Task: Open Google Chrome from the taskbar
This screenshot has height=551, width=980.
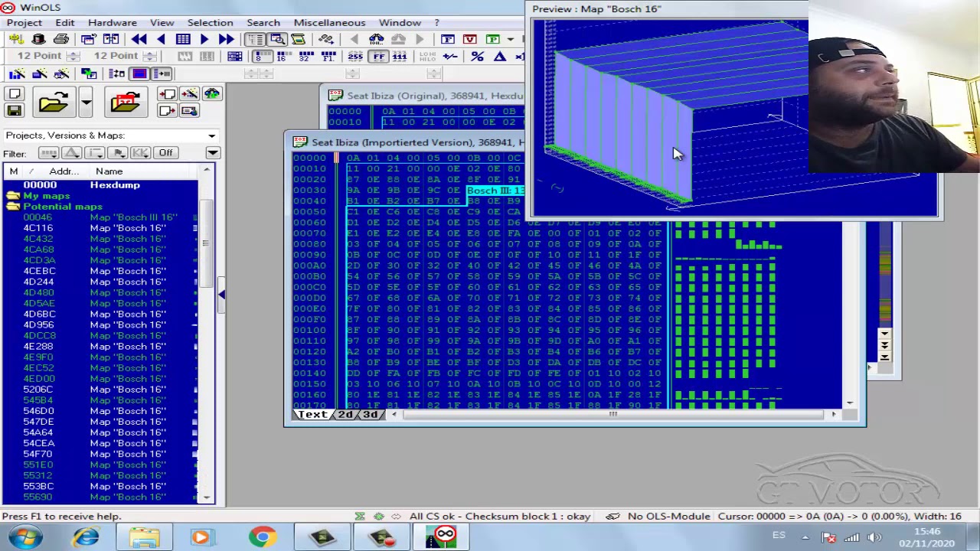Action: coord(262,536)
